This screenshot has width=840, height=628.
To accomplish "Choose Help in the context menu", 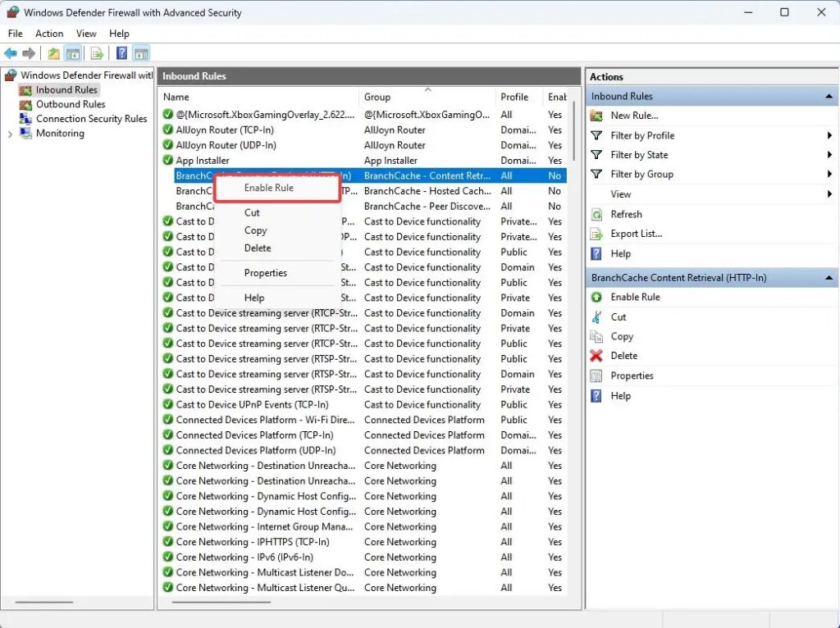I will coord(277,298).
